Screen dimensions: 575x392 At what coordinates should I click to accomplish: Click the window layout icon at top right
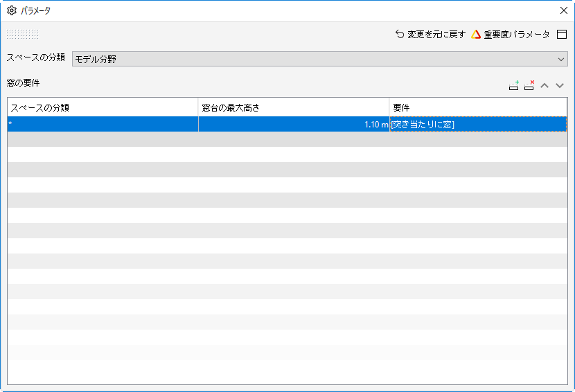pyautogui.click(x=561, y=35)
